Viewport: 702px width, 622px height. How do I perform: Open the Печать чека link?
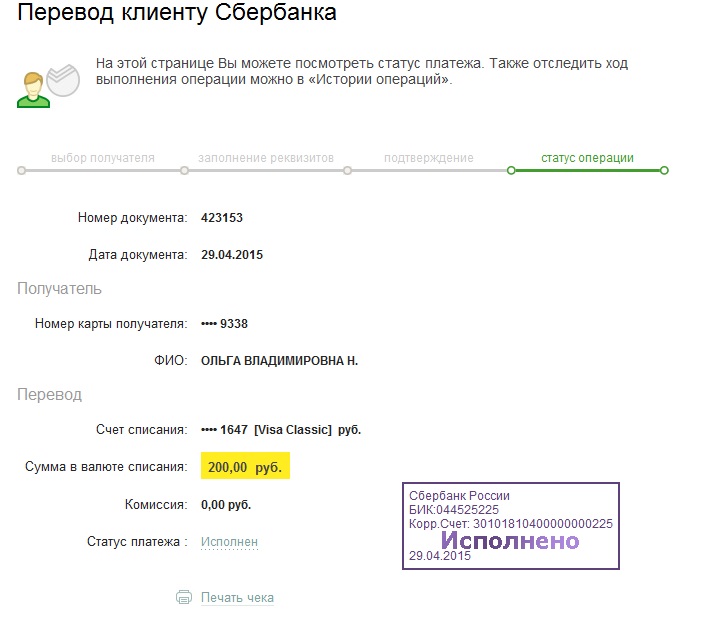[237, 597]
